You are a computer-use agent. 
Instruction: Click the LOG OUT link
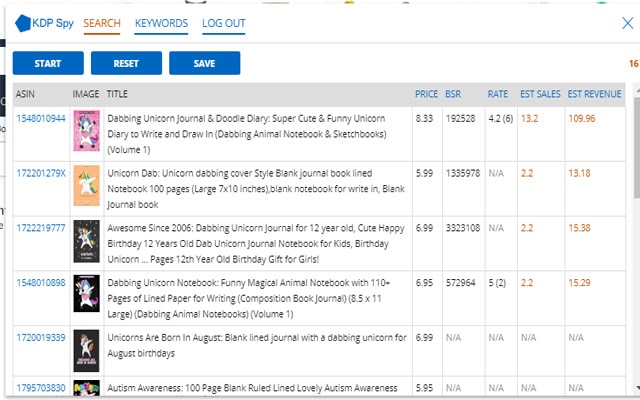pos(224,23)
